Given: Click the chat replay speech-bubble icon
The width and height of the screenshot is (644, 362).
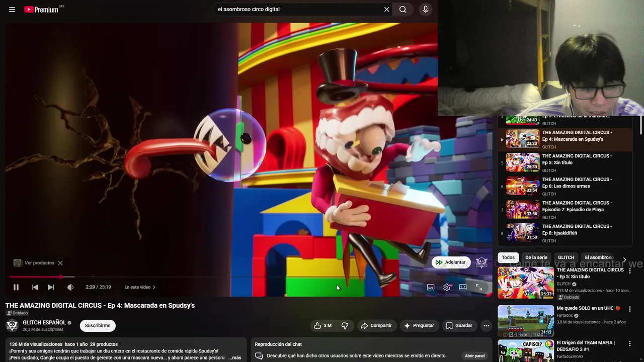Looking at the screenshot, I should pos(259,356).
